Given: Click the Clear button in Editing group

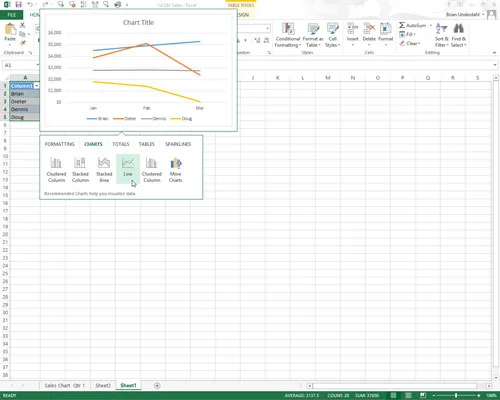Looking at the screenshot, I should tap(410, 43).
